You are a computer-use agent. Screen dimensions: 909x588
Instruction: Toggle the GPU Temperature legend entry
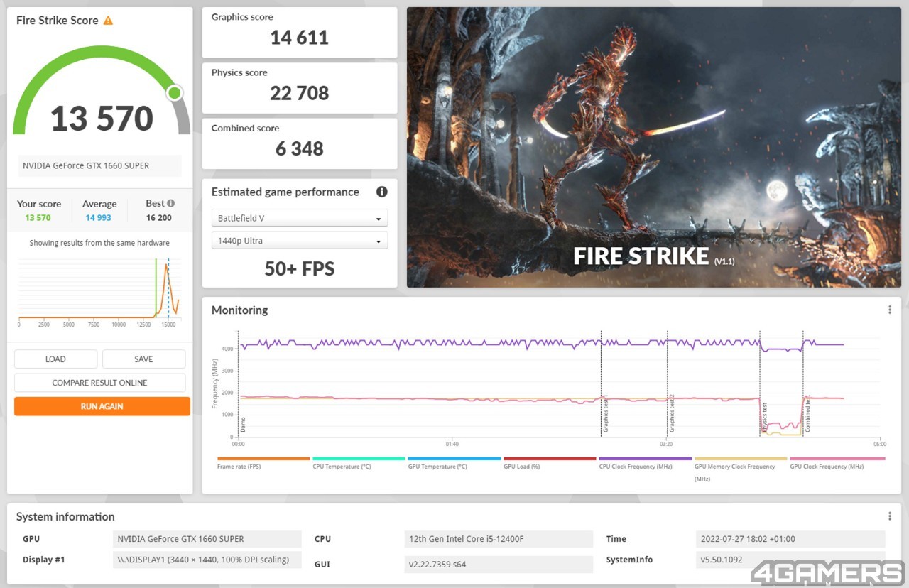454,463
